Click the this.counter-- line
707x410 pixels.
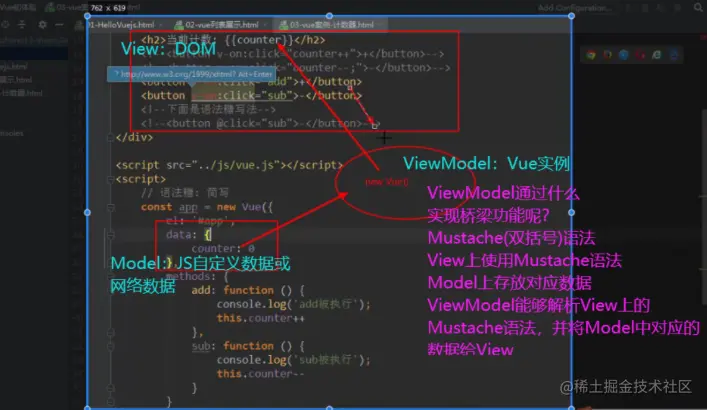coord(261,374)
